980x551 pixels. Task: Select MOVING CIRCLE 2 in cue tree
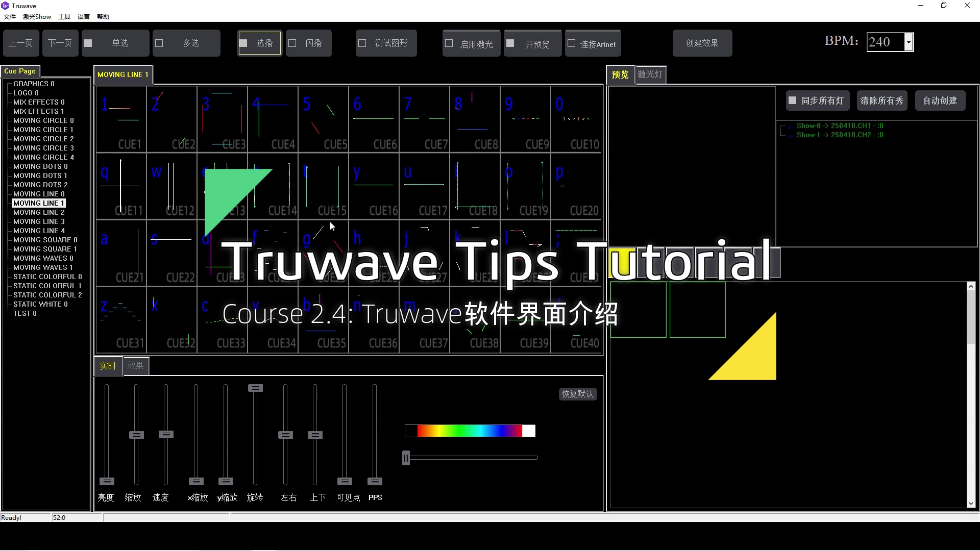tap(43, 139)
